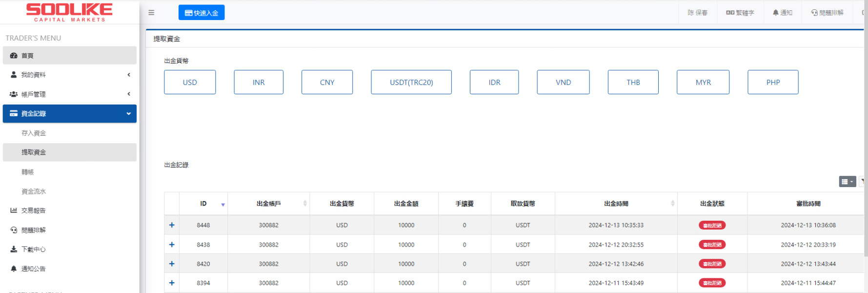This screenshot has height=293, width=868.
Task: Select USD as withdrawal currency
Action: click(190, 82)
